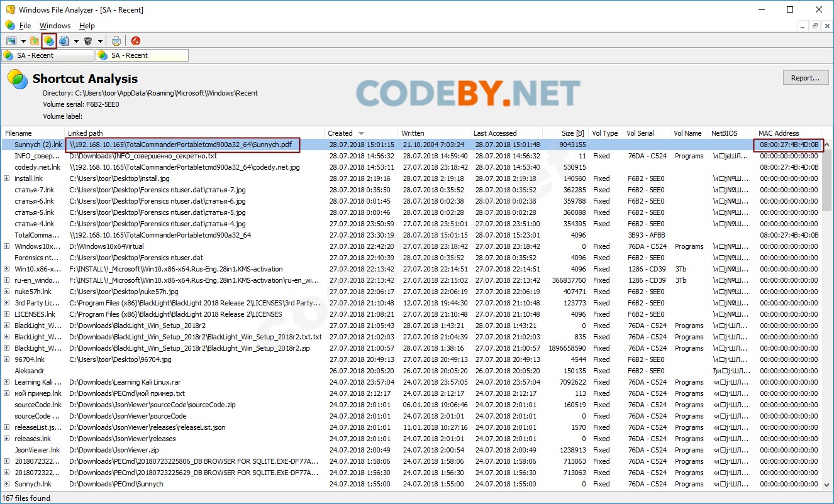Select the highlighted Shortcut Analysis toolbar icon
834x504 pixels.
pyautogui.click(x=49, y=41)
